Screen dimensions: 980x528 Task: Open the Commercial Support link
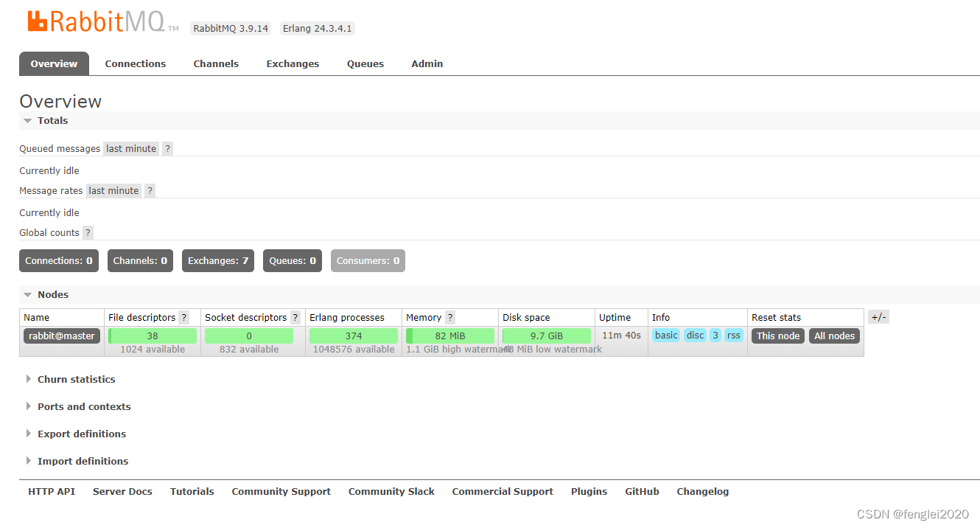pyautogui.click(x=503, y=492)
